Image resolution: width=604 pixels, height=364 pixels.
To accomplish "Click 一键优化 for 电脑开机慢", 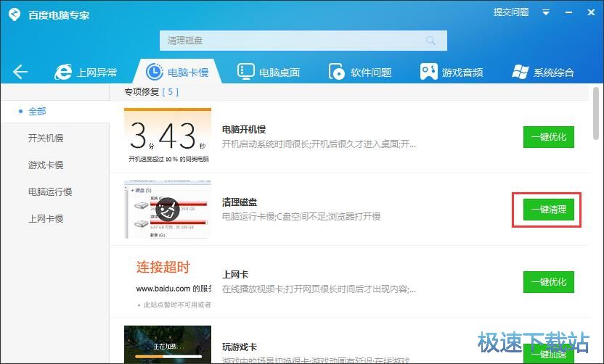I will tap(549, 137).
